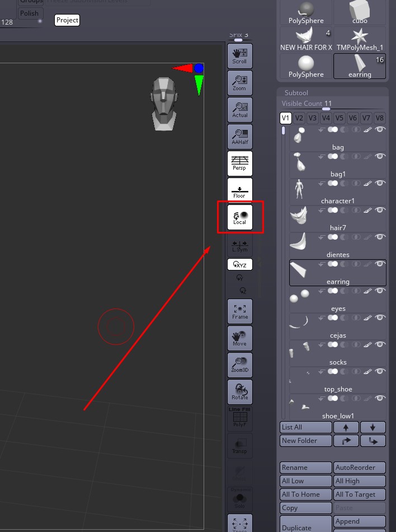Screen dimensions: 396x532
Task: Switch to the V5 visibility set tab
Action: pos(339,118)
